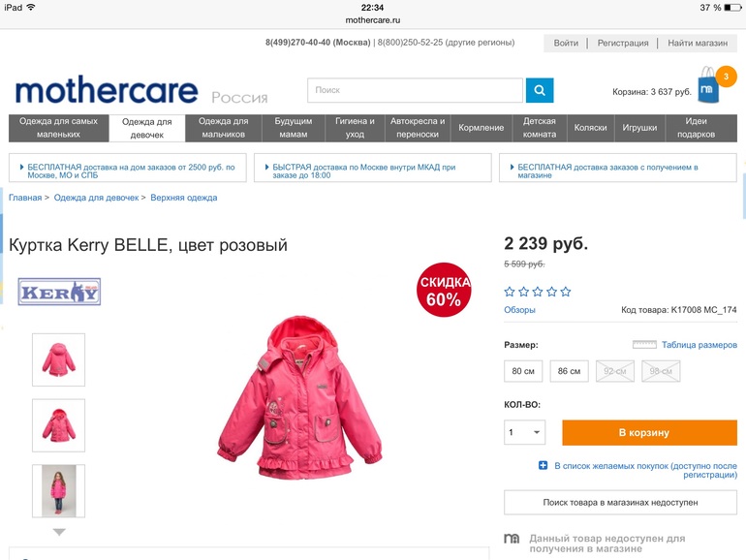Click the Kerry brand logo

click(59, 292)
